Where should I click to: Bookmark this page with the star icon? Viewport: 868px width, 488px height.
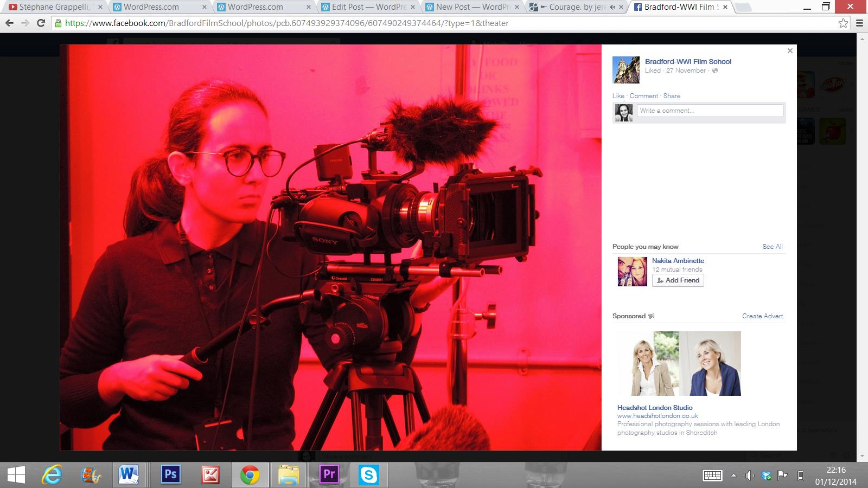(843, 23)
